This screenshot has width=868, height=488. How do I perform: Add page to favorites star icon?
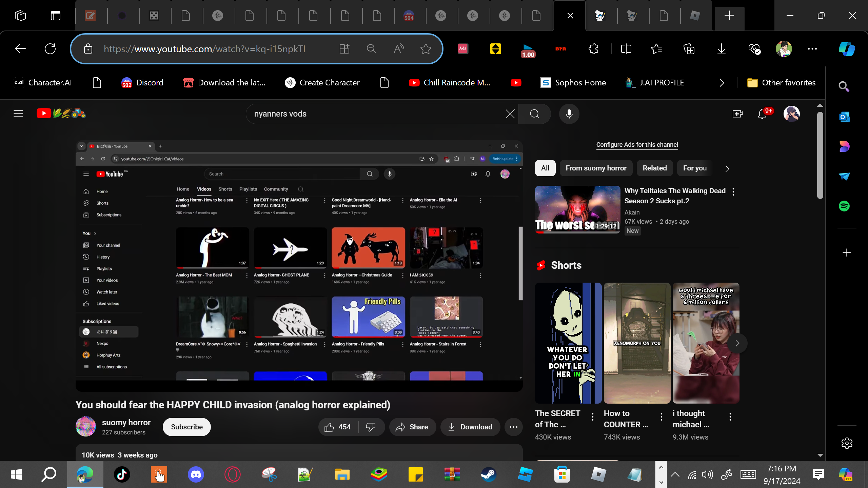tap(426, 49)
